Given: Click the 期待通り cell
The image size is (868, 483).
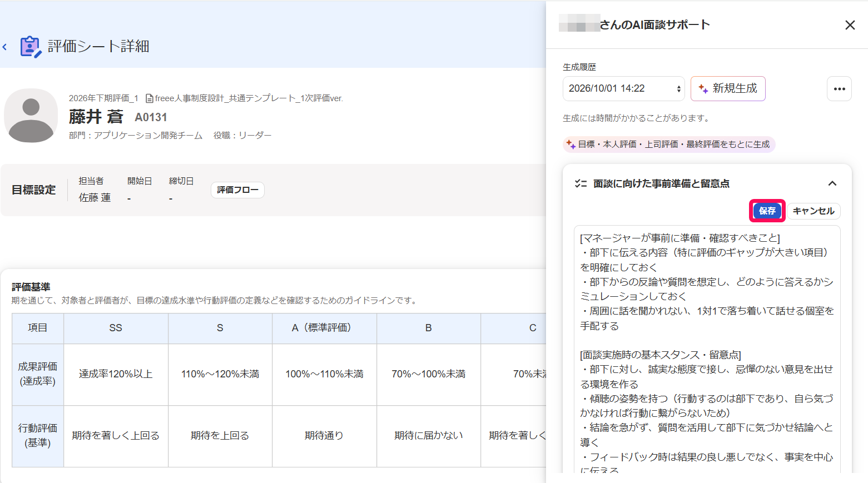Looking at the screenshot, I should 324,436.
